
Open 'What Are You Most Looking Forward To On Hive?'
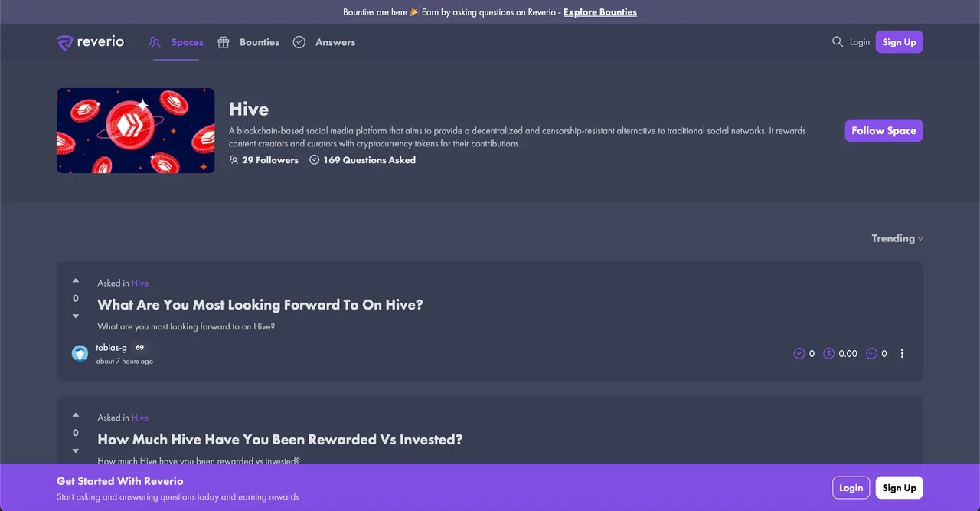point(260,305)
